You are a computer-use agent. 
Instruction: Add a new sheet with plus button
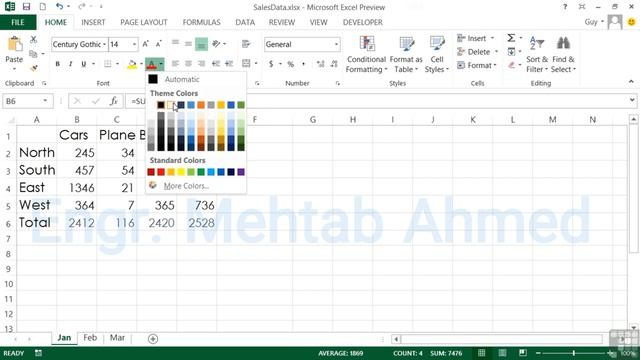pos(153,339)
